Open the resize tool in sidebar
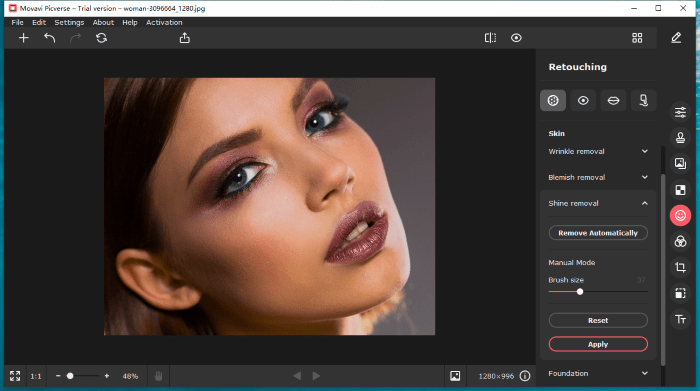Viewport: 700px width, 391px height. point(680,293)
